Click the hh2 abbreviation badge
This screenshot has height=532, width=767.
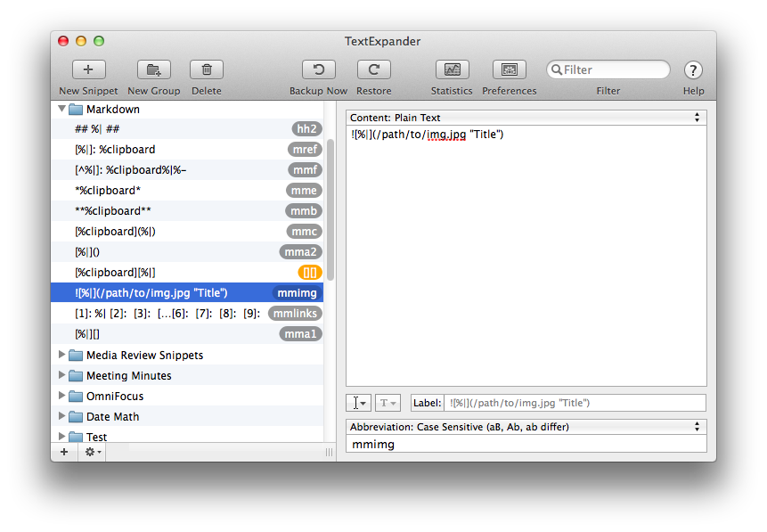tap(306, 128)
